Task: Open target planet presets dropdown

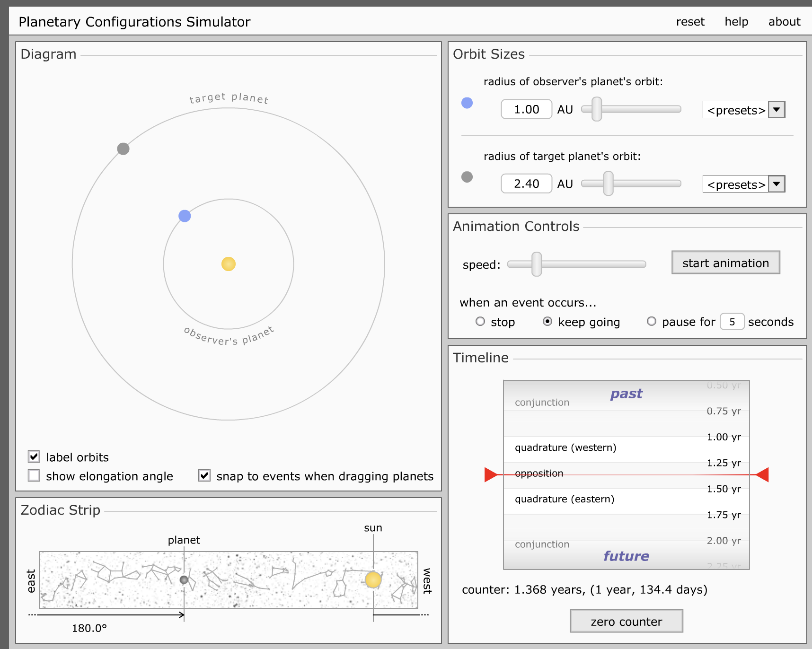Action: (x=744, y=184)
